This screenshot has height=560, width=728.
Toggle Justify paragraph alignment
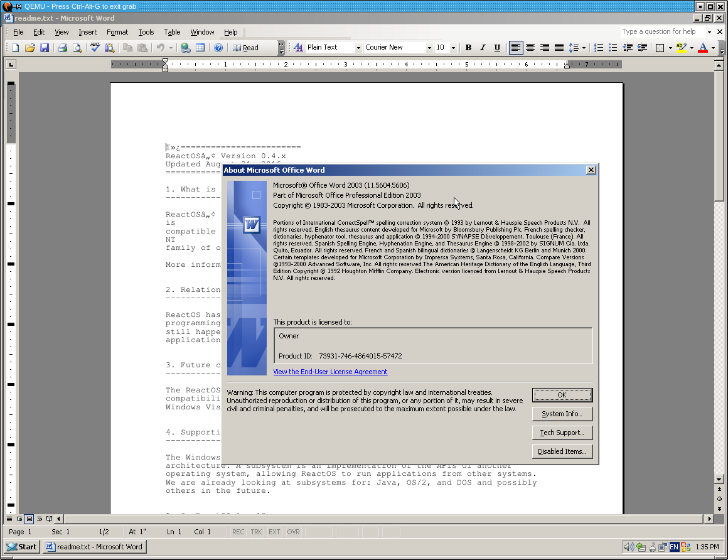pyautogui.click(x=559, y=48)
